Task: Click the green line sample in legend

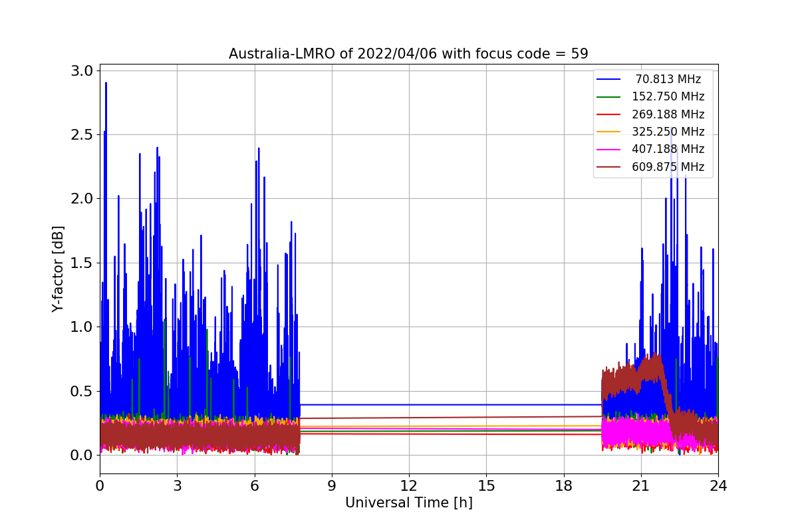Action: (609, 97)
